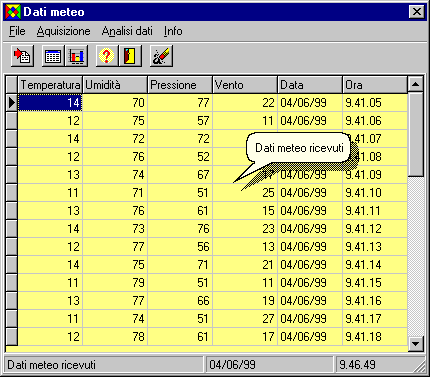
Task: Click pressure cell 57
Action: tap(180, 121)
